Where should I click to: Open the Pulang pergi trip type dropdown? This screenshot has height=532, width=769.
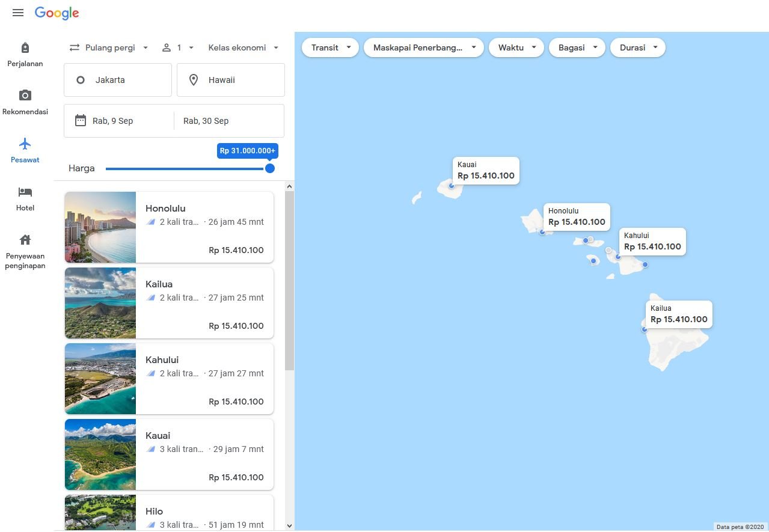109,47
